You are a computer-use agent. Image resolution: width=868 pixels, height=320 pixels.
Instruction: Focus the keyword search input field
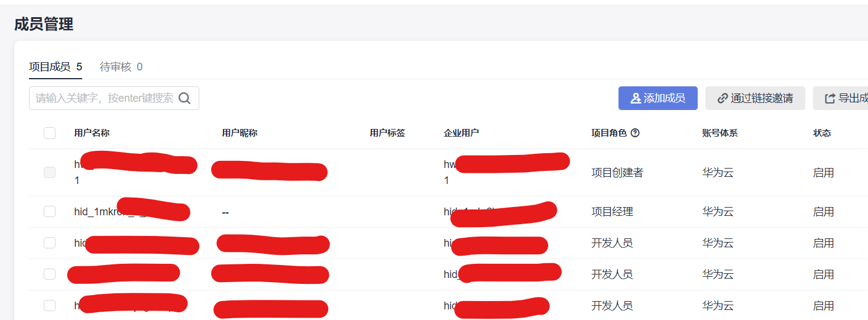click(x=104, y=98)
